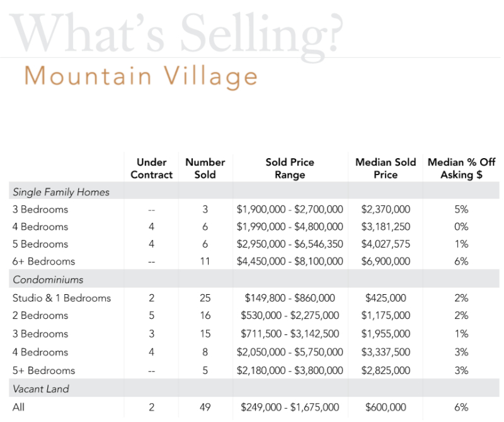Select the Vacant Land section label
This screenshot has width=504, height=422.
pos(41,389)
